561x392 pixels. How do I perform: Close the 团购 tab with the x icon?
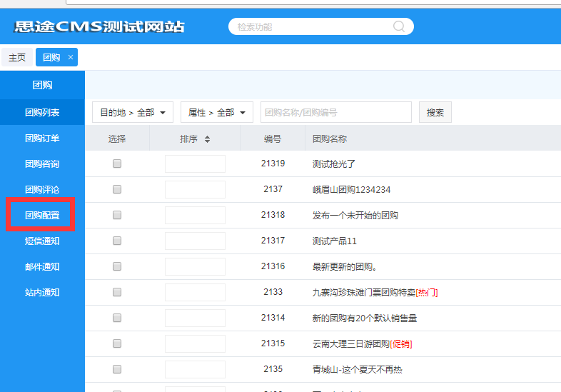pos(71,57)
